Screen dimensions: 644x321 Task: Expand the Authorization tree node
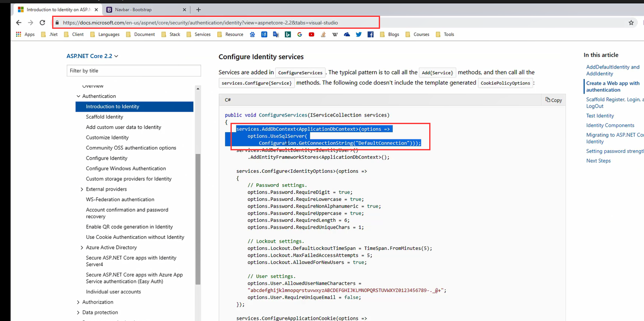coord(78,302)
